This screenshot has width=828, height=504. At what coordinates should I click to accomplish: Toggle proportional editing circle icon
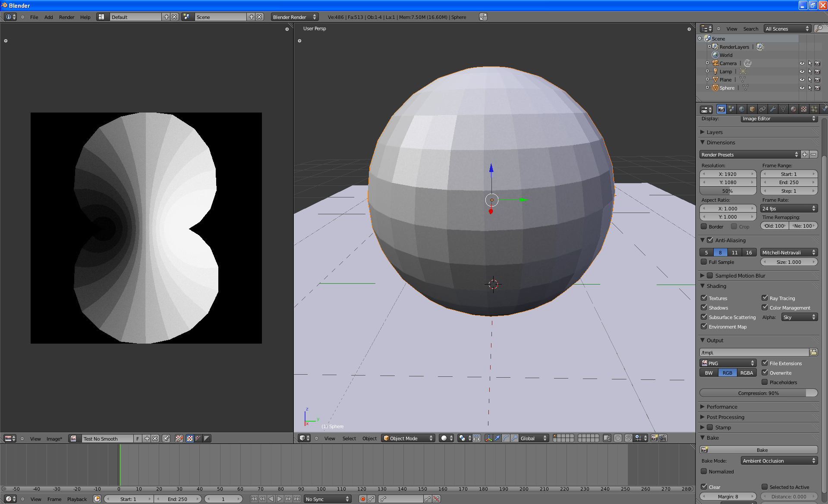[x=618, y=438]
